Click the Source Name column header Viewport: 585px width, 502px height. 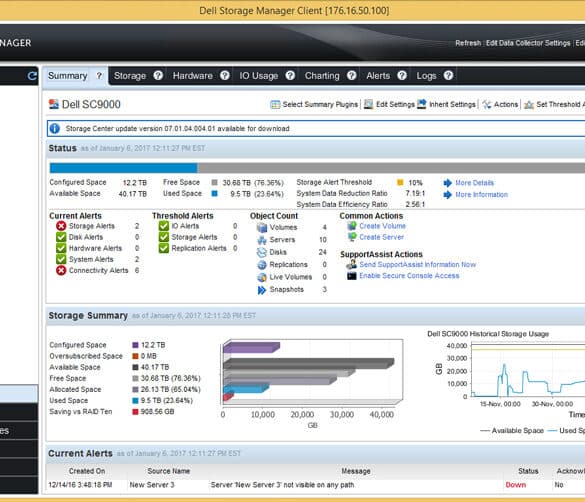click(169, 471)
